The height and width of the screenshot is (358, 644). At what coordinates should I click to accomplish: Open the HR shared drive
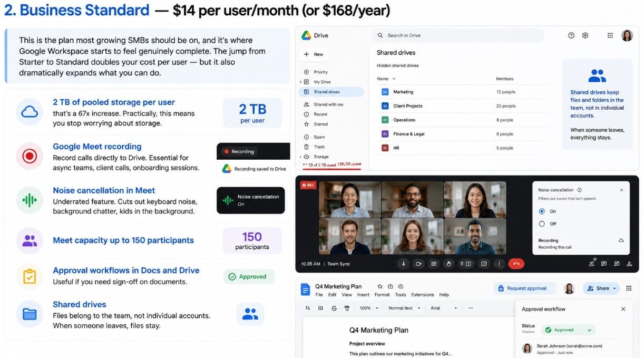click(x=464, y=148)
